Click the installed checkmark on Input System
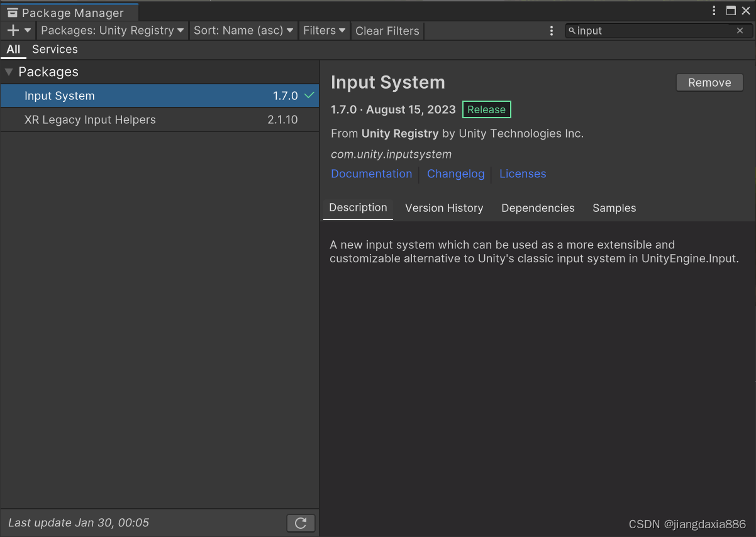 309,96
